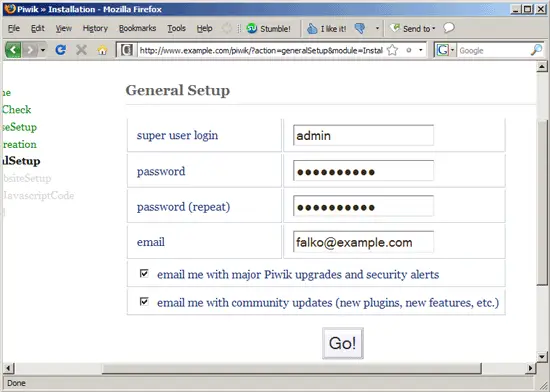
Task: Click the Stop loading X icon
Action: [81, 50]
